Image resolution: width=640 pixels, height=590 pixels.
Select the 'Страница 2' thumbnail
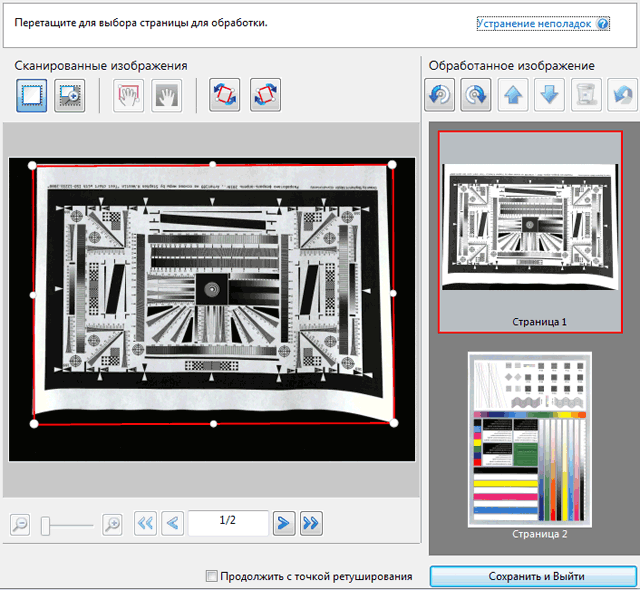point(530,438)
